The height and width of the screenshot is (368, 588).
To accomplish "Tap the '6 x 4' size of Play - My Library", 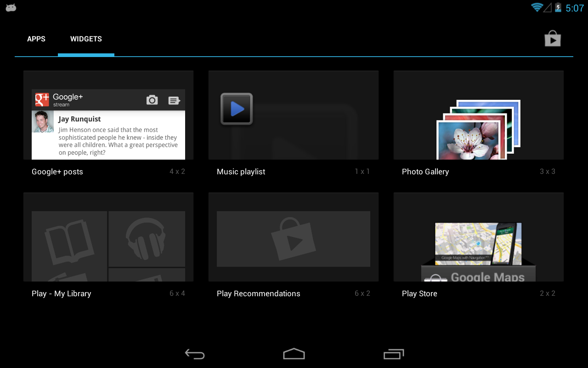I will tap(177, 293).
